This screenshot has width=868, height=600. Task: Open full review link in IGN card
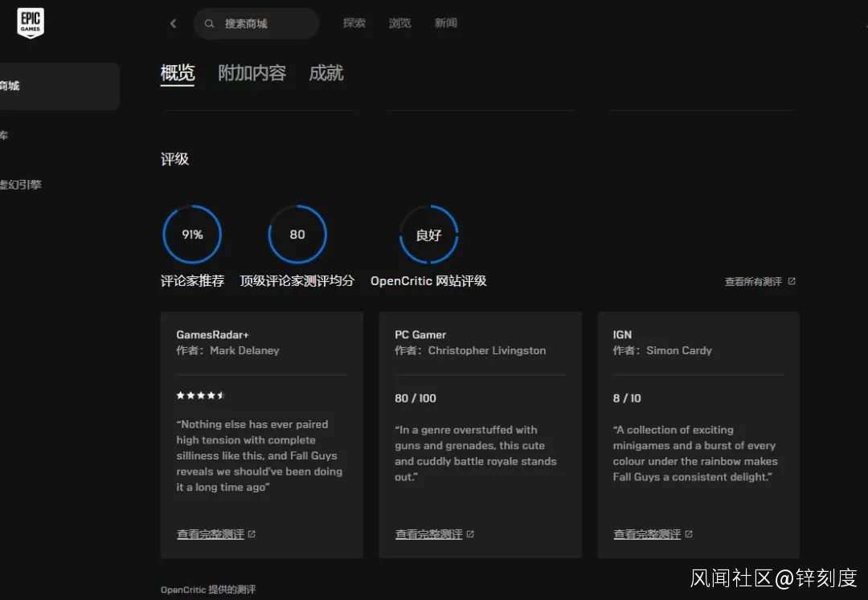(x=647, y=534)
